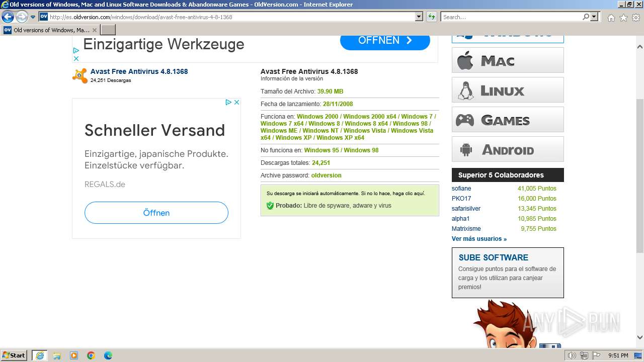The image size is (644, 362).
Task: Open the Linux category button
Action: point(508,90)
